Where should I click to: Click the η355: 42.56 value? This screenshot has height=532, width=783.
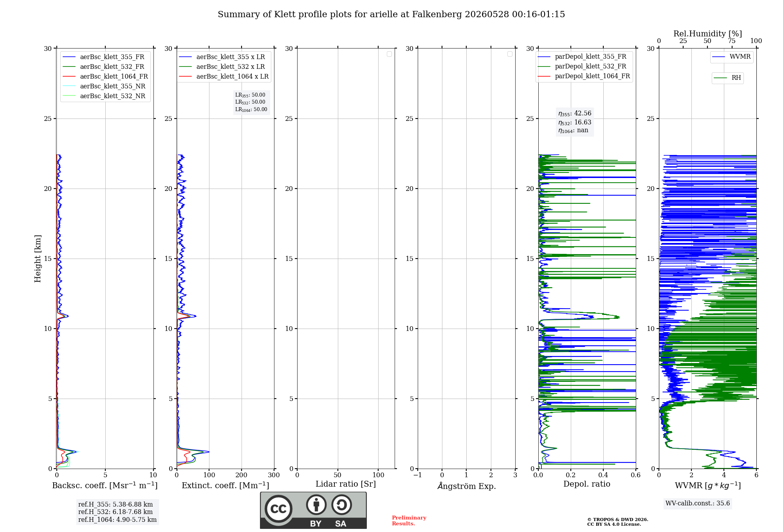tap(575, 113)
